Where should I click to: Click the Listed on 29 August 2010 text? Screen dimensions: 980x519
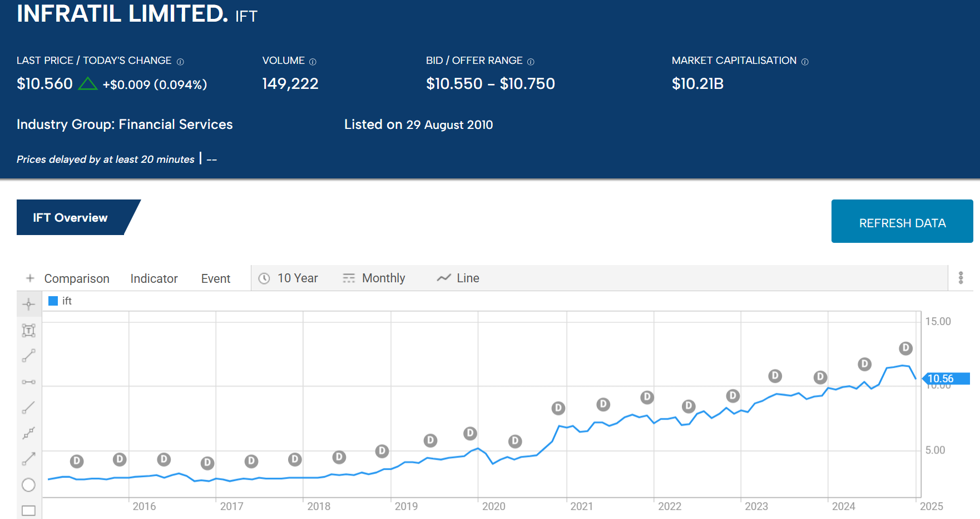pyautogui.click(x=418, y=124)
